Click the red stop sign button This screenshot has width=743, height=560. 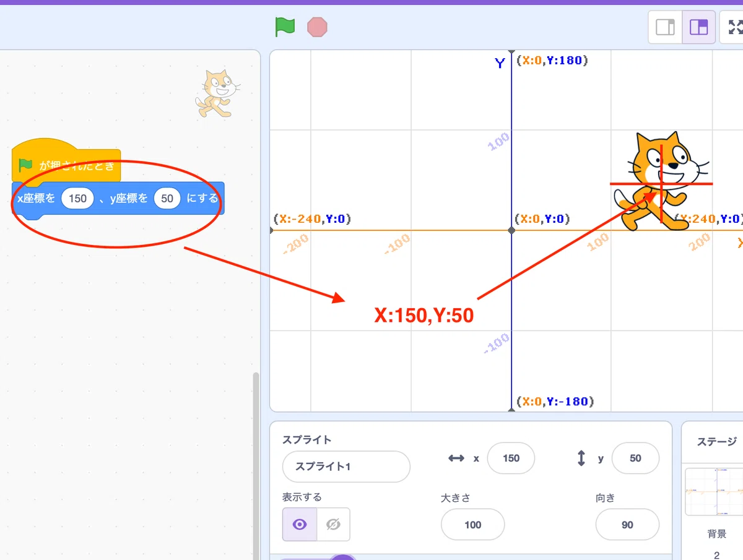coord(318,27)
